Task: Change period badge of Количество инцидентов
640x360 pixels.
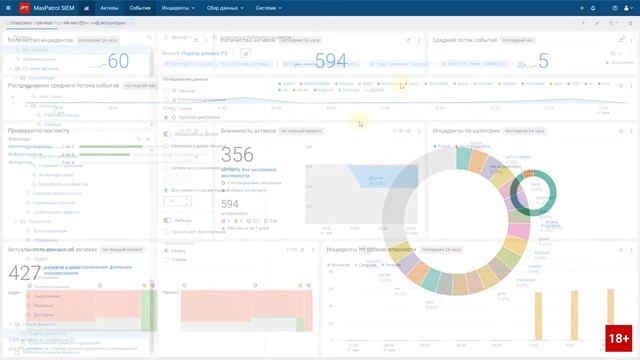Action: (98, 40)
